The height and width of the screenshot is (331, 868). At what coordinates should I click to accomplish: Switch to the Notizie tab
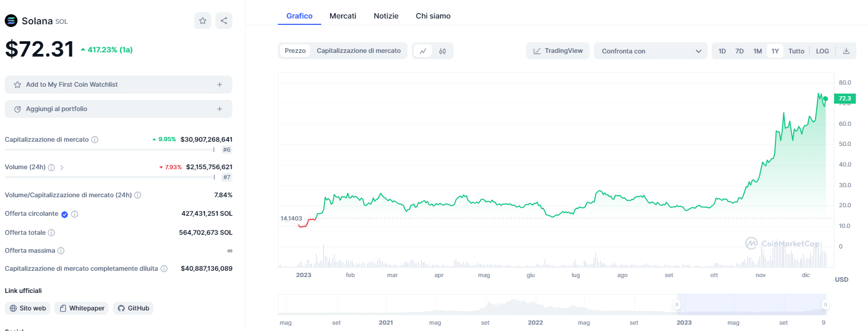coord(386,16)
